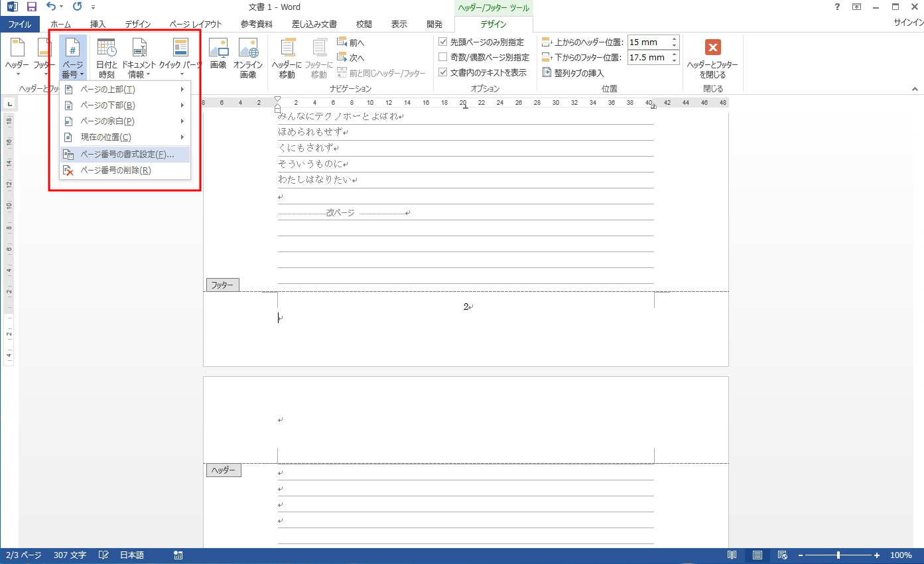Close header and footer editing
Viewport: 924px width, 564px height.
click(712, 57)
